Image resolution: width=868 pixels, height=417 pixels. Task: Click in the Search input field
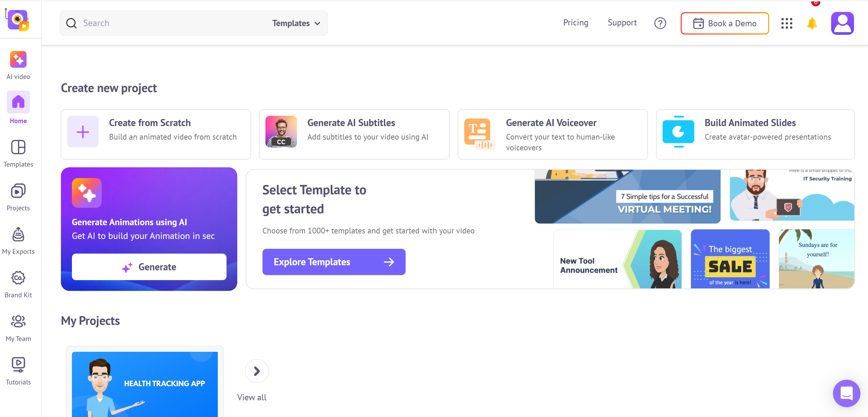click(x=169, y=23)
